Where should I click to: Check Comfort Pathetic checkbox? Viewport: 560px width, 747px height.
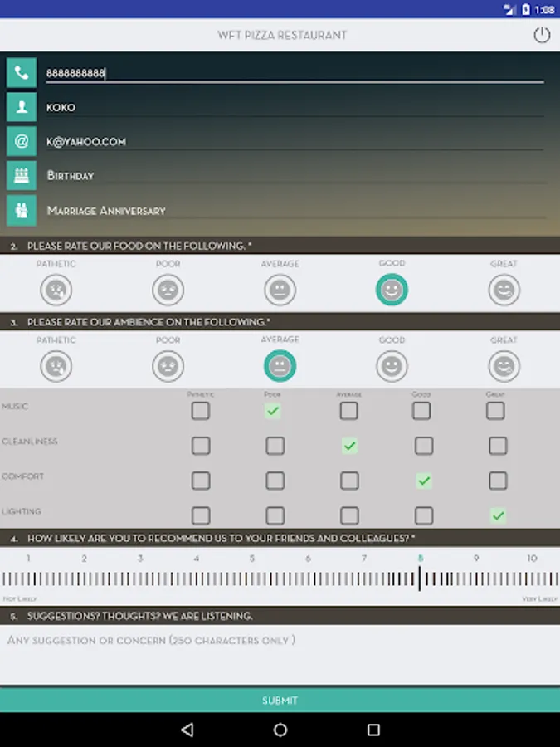[201, 481]
